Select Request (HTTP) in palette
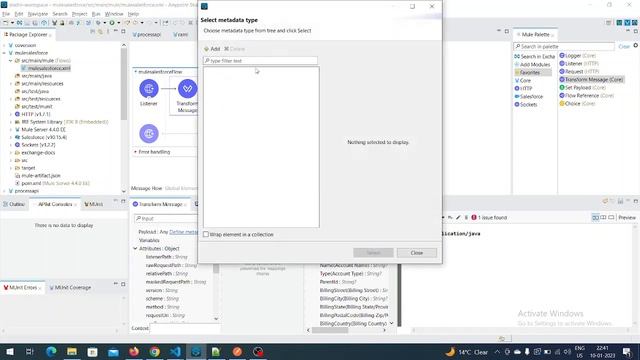Screen dimensions: 640x360 point(579,71)
